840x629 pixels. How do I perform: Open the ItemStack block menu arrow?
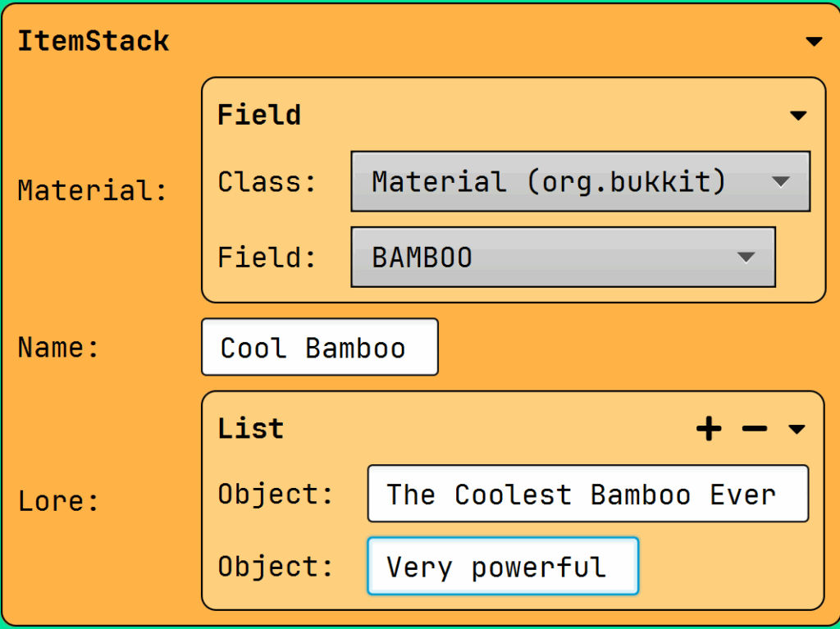(813, 41)
